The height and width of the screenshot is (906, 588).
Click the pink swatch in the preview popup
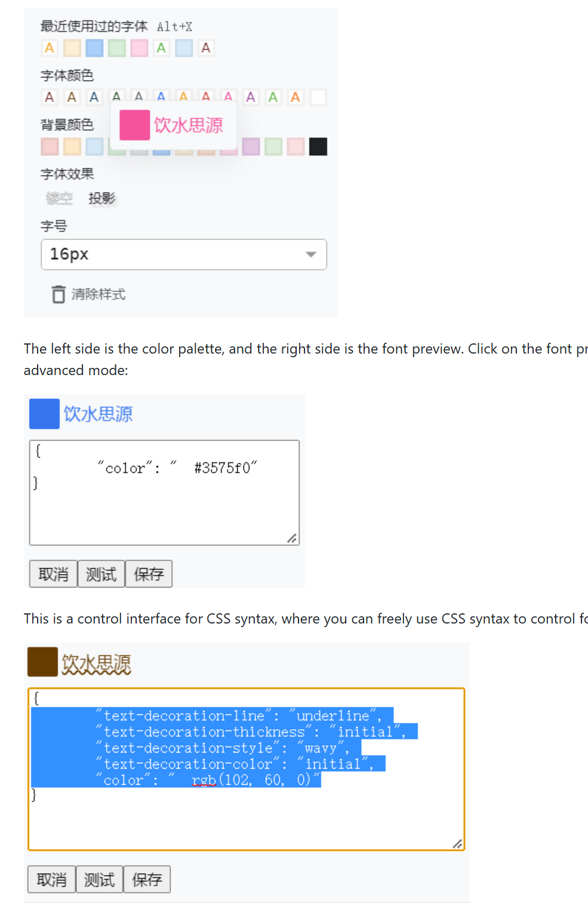[134, 125]
